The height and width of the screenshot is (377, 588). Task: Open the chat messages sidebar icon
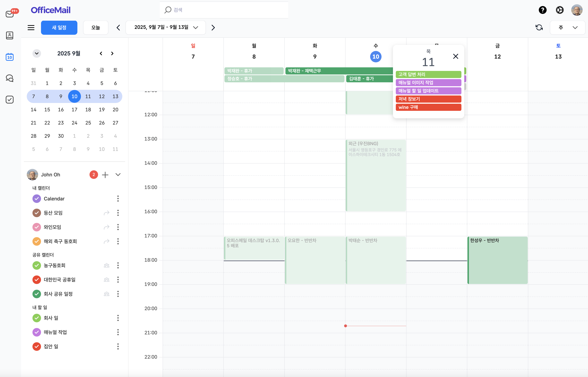click(10, 78)
